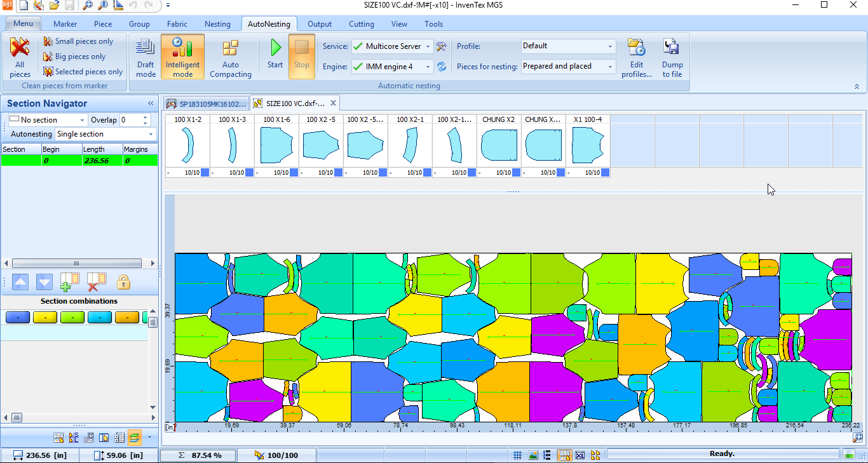Delete the selected section

pyautogui.click(x=96, y=282)
